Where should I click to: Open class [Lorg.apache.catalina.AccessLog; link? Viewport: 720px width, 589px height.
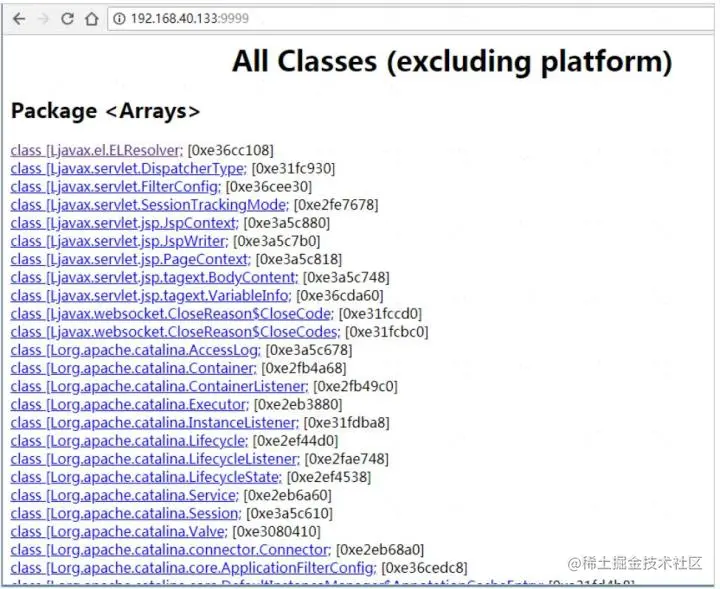click(x=135, y=350)
